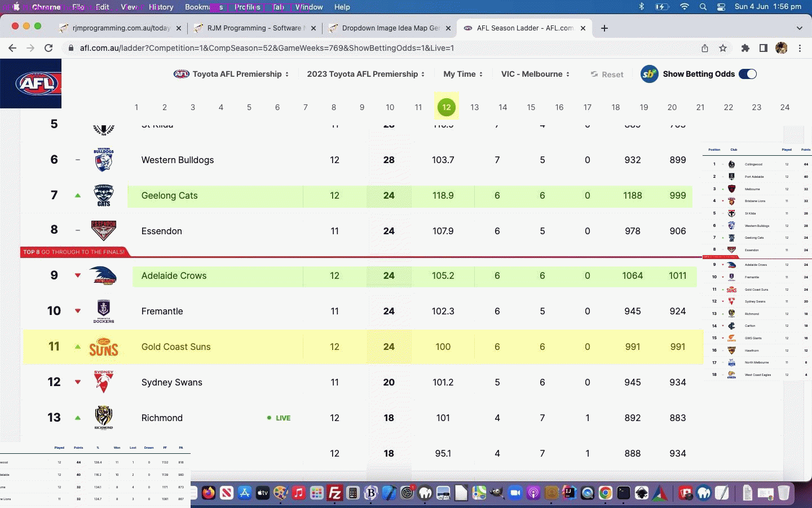Click the Geelong Cats club logo

pos(104,195)
